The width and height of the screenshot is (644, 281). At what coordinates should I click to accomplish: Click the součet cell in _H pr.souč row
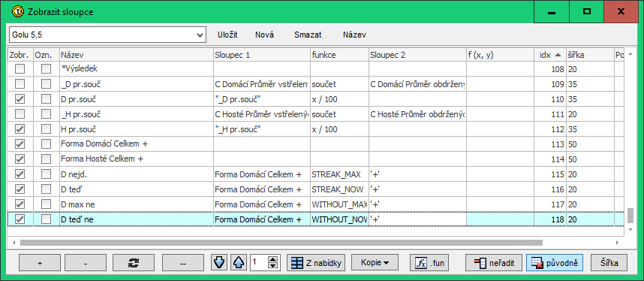click(x=339, y=114)
